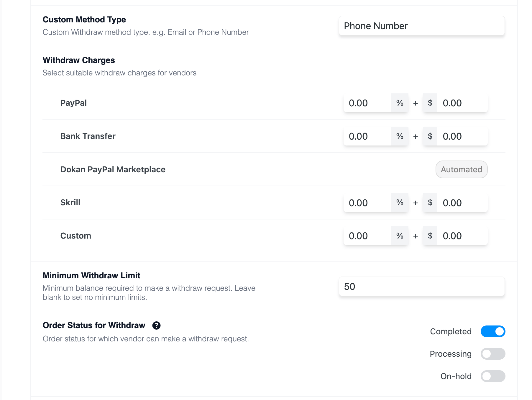Focus the Skrill fixed charge field
This screenshot has height=400, width=532.
click(462, 203)
